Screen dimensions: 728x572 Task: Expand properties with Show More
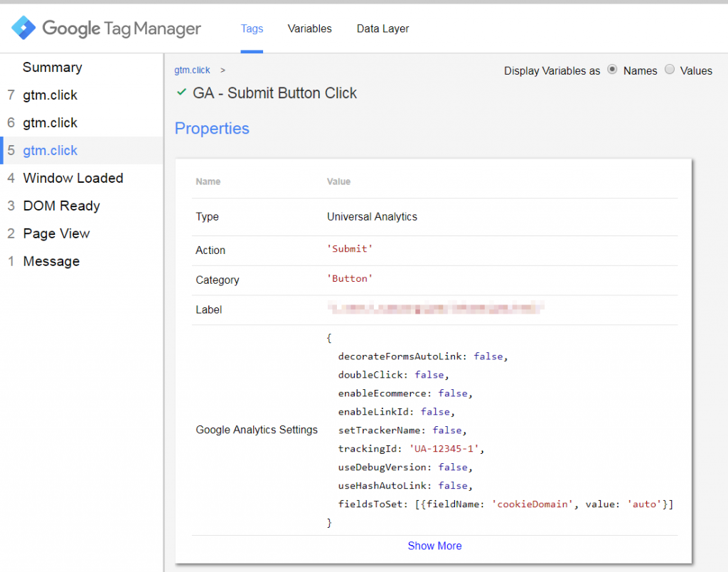[x=434, y=546]
